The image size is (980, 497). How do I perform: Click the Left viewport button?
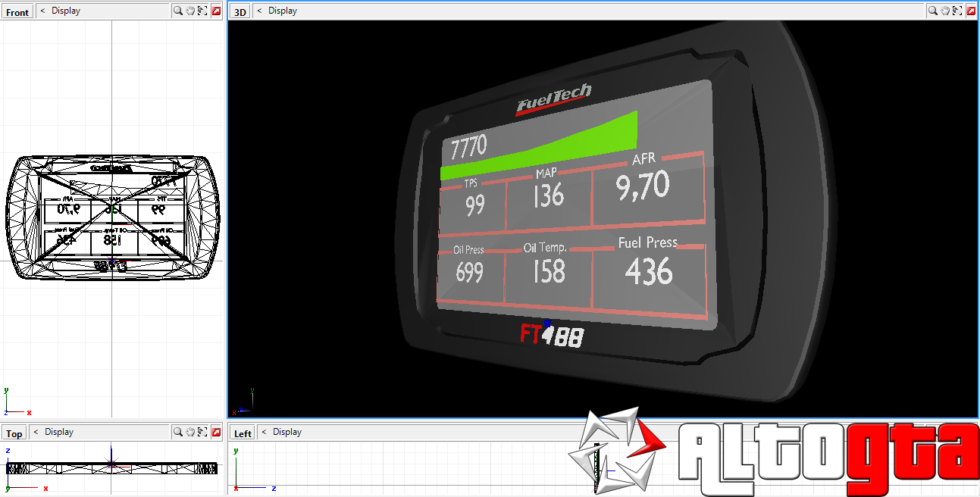(241, 433)
